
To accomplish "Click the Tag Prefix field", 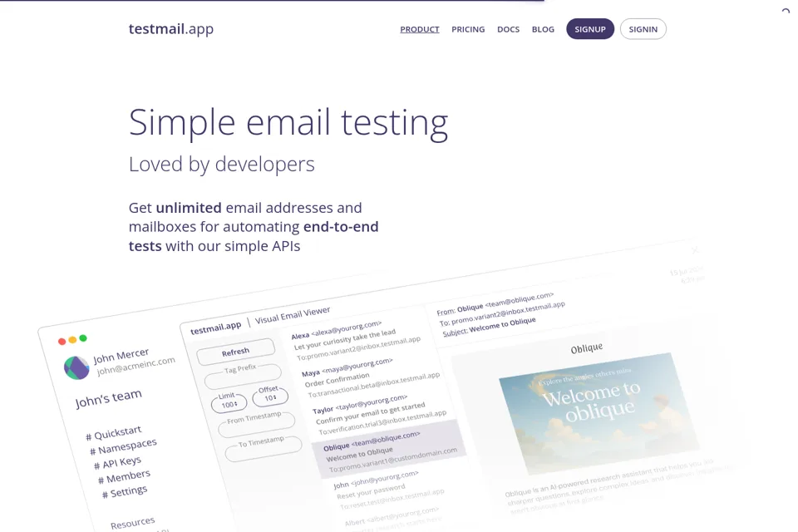I will click(243, 376).
